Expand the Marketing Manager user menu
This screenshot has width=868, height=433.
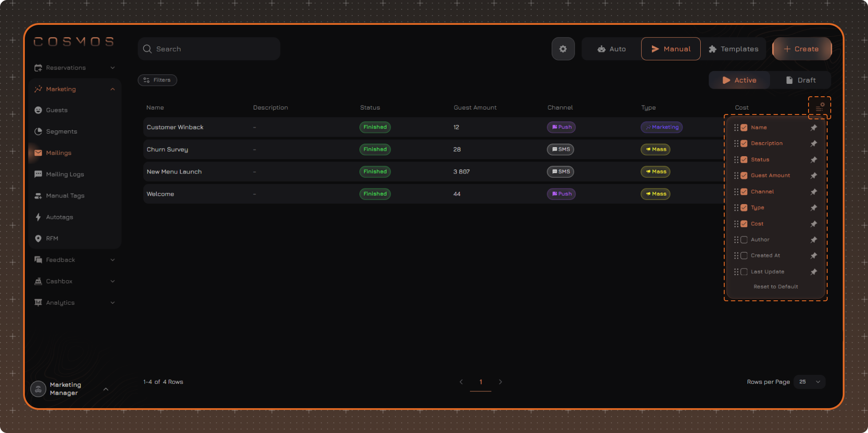[x=106, y=389]
